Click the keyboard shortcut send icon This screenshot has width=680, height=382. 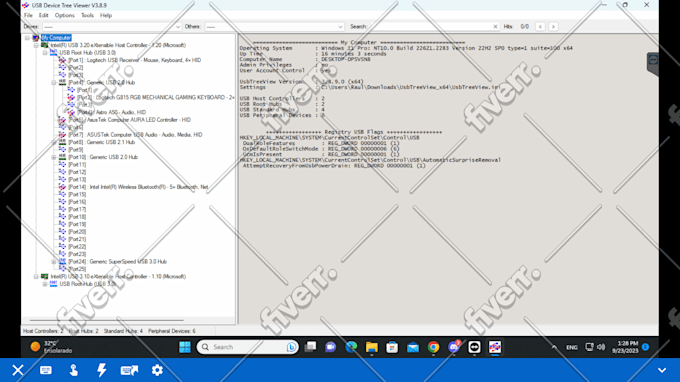tap(129, 370)
